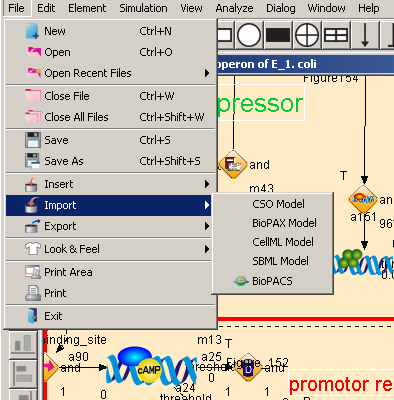Click Print Area menu entry
394x400 pixels.
tap(109, 272)
